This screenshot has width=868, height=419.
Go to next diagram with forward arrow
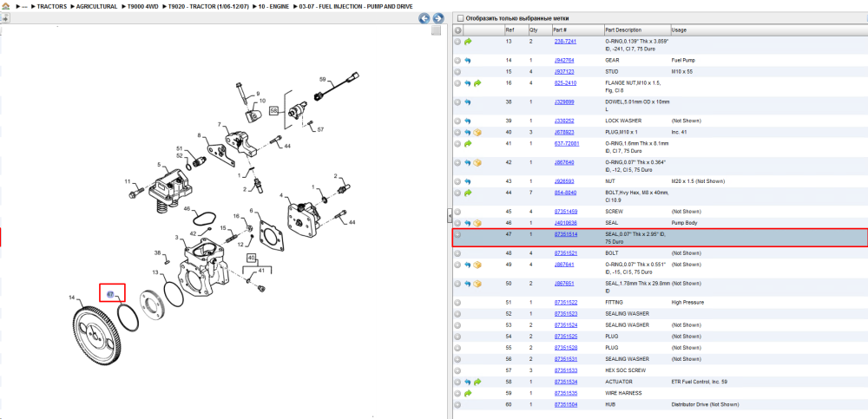click(437, 18)
